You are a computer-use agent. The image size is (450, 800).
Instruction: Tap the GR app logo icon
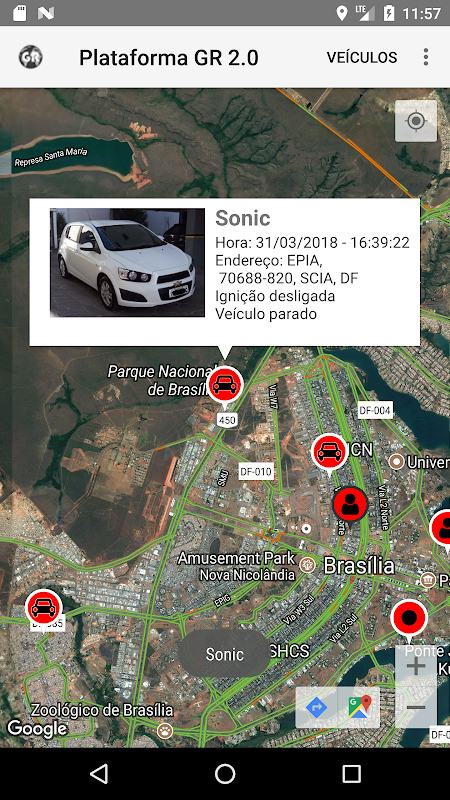click(31, 57)
